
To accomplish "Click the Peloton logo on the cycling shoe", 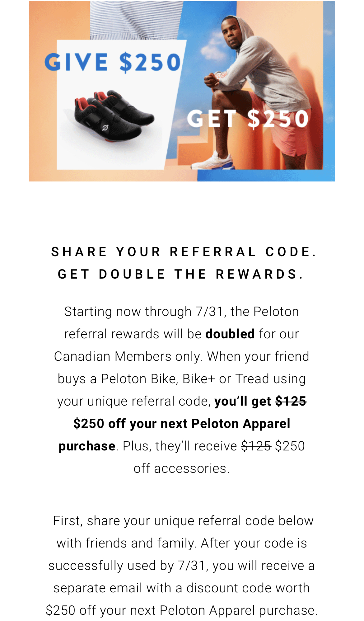I will (x=105, y=128).
